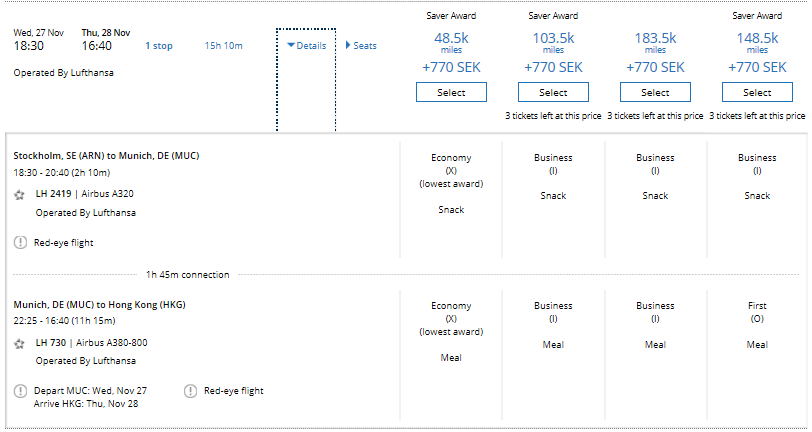Image resolution: width=812 pixels, height=432 pixels.
Task: Click Red-eye warning icon for Stockholm flight
Action: [20, 242]
